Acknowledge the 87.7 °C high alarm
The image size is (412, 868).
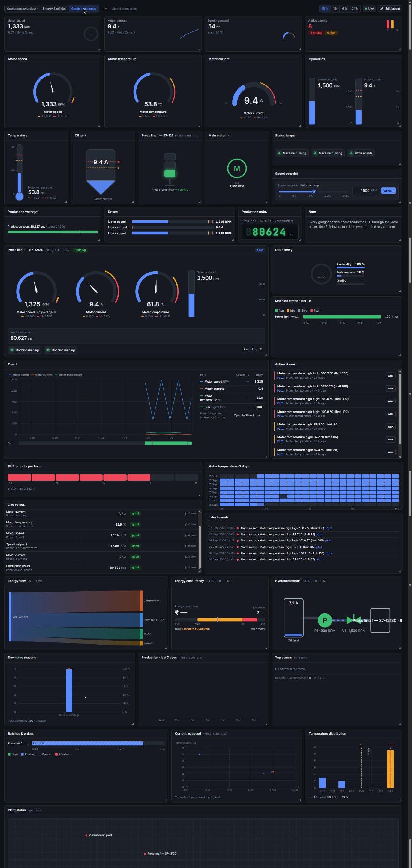pos(390,439)
